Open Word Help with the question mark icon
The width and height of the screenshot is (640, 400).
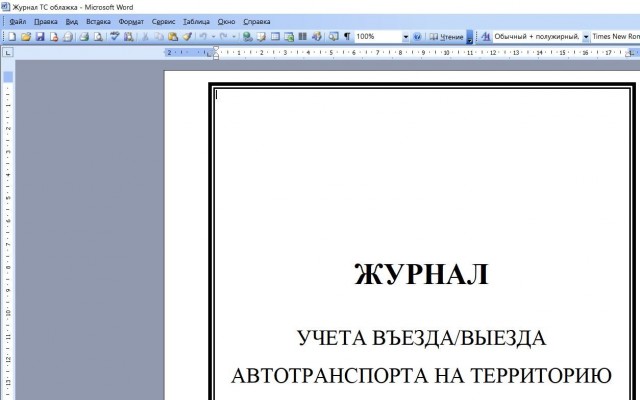coord(417,37)
